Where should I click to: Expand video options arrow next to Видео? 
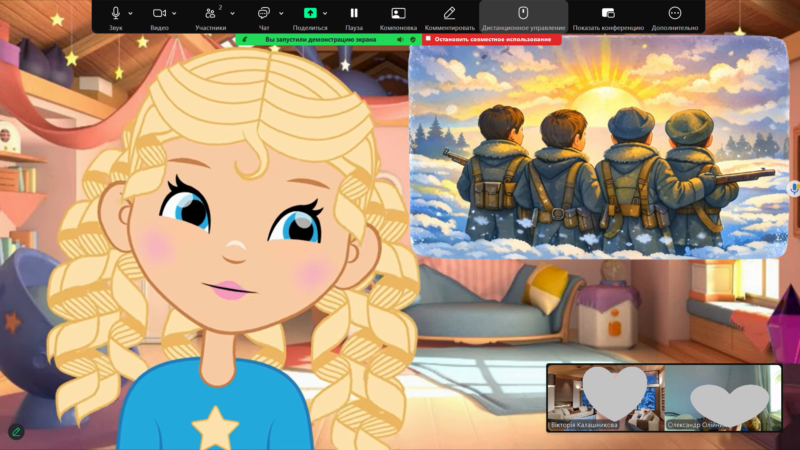point(175,13)
